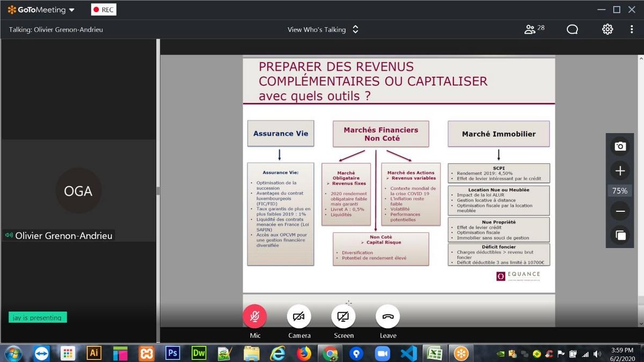Click the red REC recording indicator
The image size is (644, 362).
coord(104,10)
